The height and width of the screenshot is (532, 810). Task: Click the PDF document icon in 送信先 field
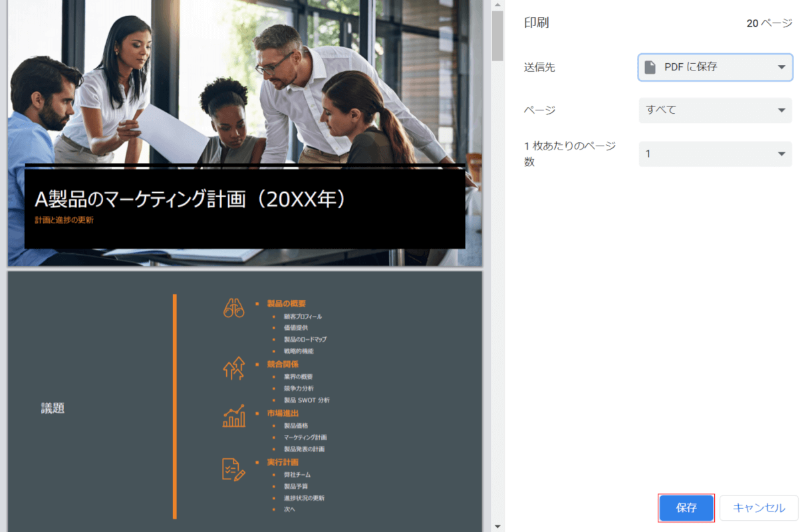tap(650, 67)
